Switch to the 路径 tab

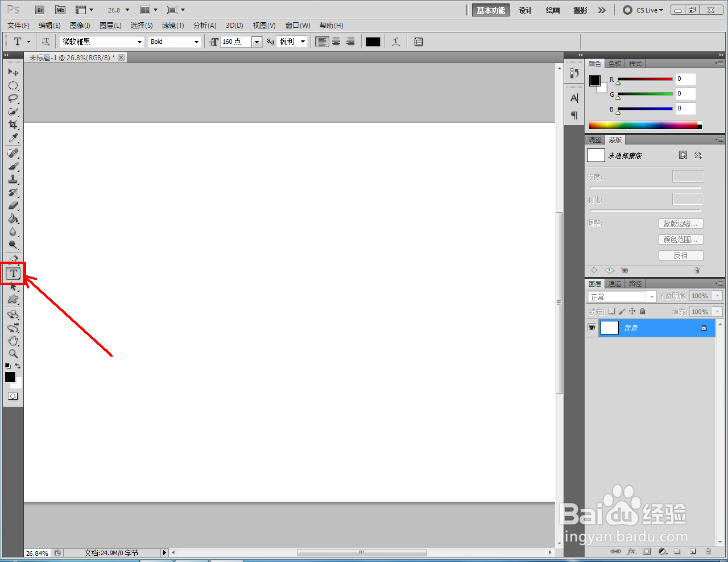click(x=635, y=284)
